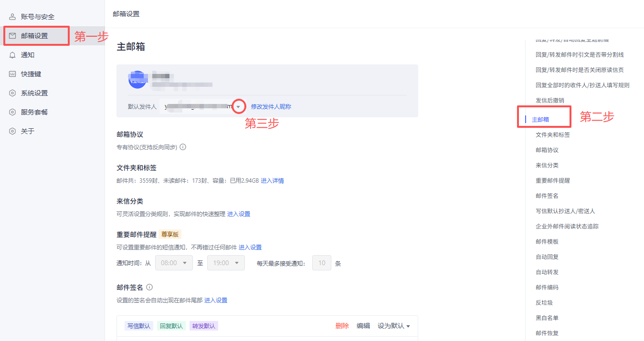
Task: Click info icon next to 专有协议(支持反向同步)
Action: point(183,147)
